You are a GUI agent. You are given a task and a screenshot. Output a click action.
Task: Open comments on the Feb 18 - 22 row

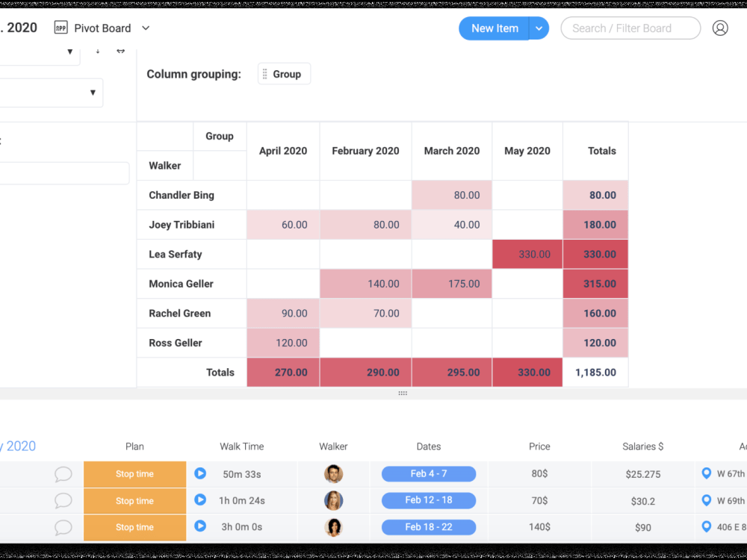[x=63, y=528]
